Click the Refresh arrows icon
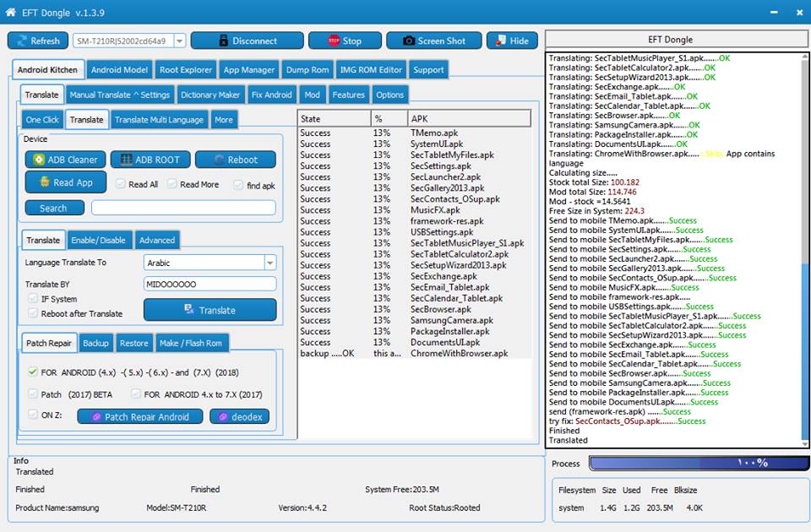The height and width of the screenshot is (532, 811). tap(22, 41)
